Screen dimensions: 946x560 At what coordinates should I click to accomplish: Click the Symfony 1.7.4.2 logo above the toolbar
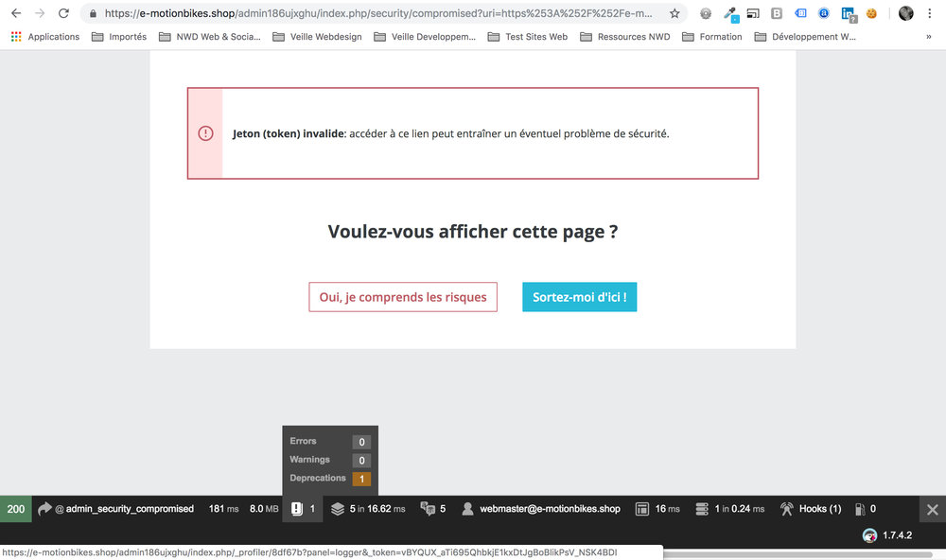pos(869,535)
